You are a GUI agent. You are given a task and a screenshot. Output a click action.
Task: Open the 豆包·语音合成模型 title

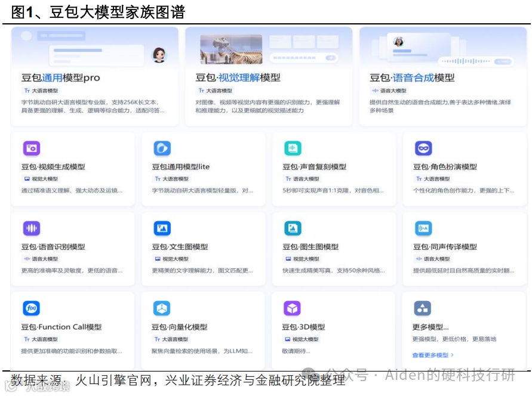click(x=412, y=78)
